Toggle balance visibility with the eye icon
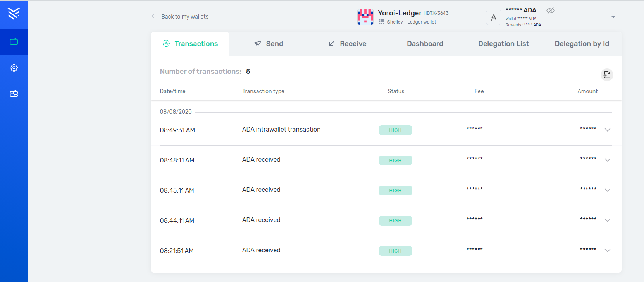 (x=551, y=10)
